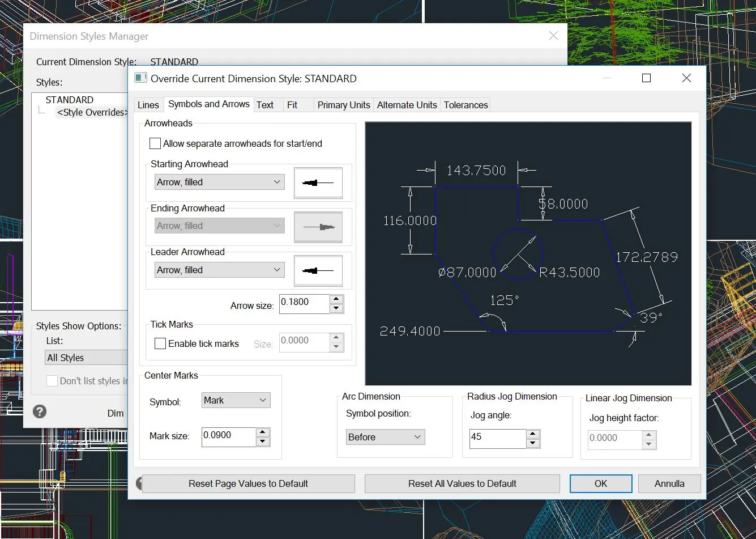This screenshot has width=756, height=539.
Task: Open the Leader Arrowhead dropdown
Action: [219, 270]
